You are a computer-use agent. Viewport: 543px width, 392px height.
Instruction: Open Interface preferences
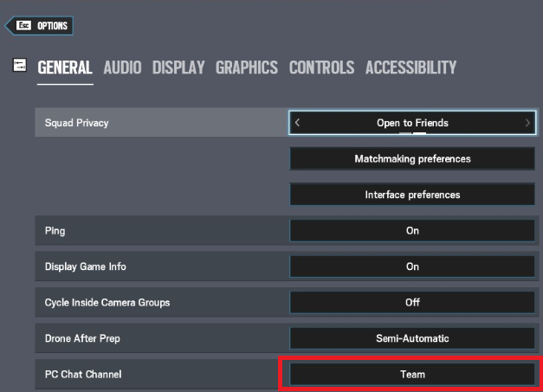click(x=412, y=195)
